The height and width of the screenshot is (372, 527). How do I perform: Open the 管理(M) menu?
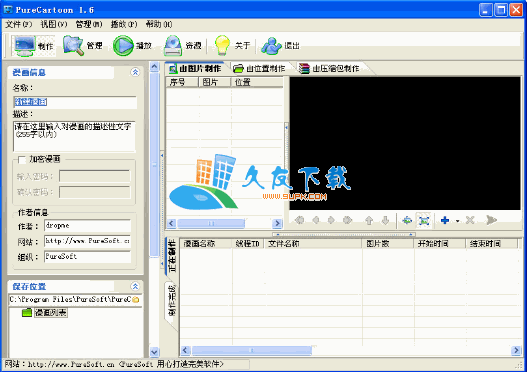89,24
